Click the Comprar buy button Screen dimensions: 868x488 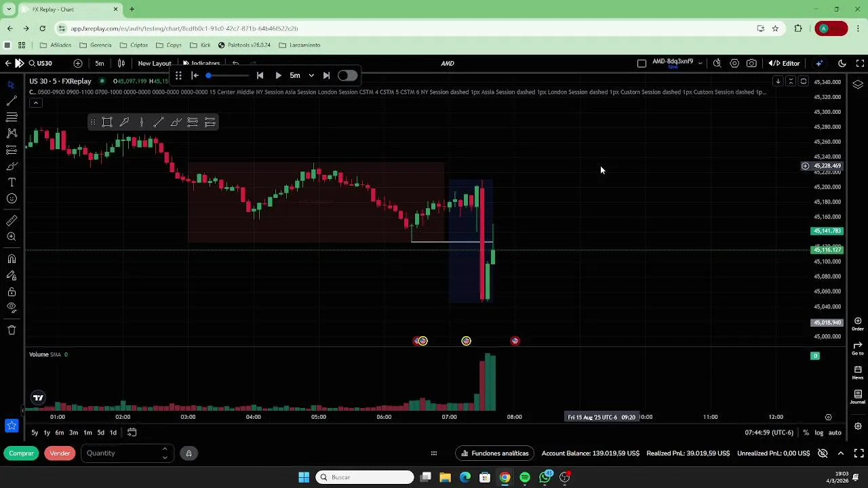(x=22, y=453)
